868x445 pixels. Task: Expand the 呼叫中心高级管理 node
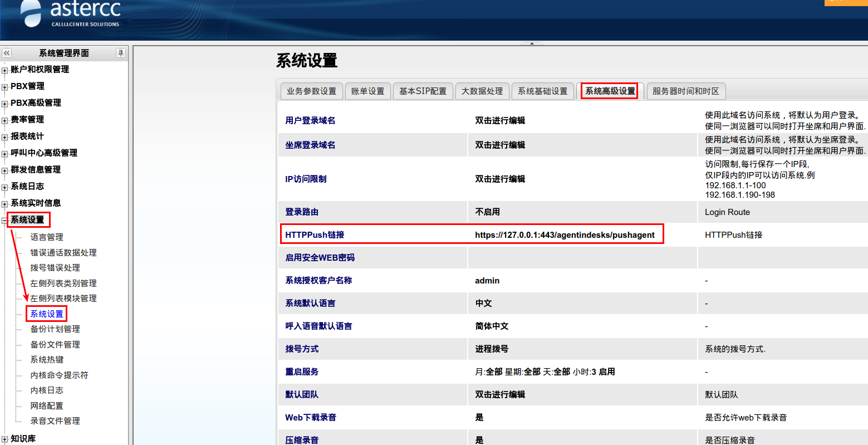4,154
